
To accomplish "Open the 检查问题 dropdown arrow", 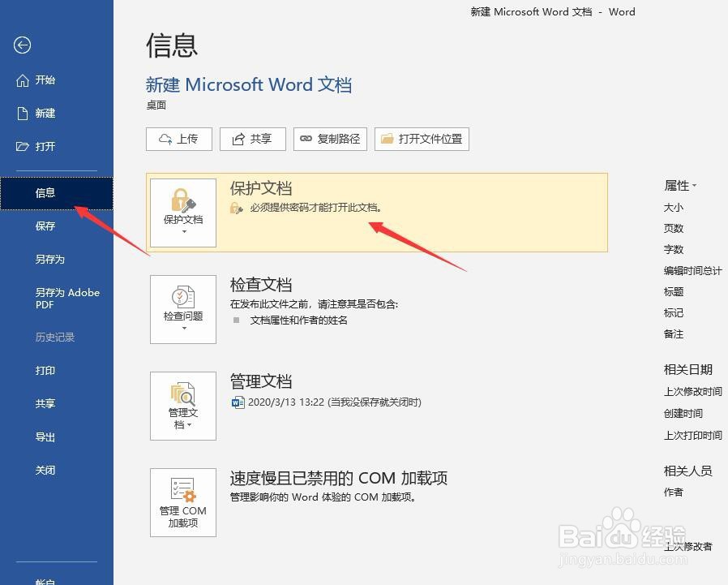I will (184, 328).
